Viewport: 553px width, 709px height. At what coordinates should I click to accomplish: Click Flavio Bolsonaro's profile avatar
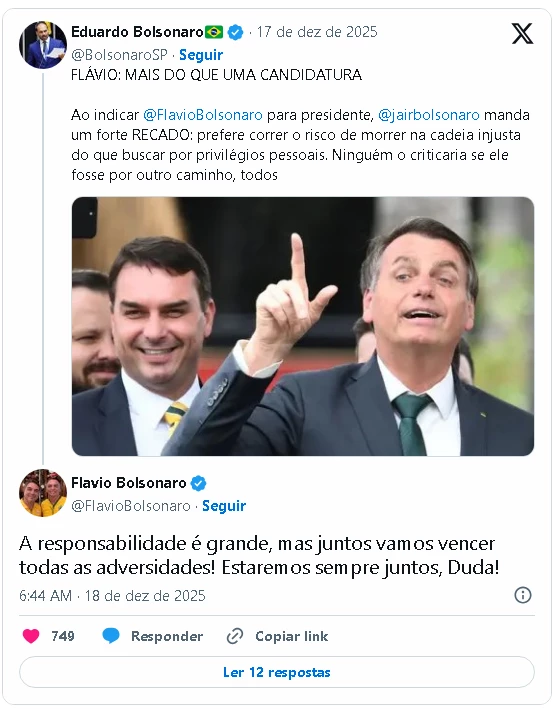(x=43, y=493)
